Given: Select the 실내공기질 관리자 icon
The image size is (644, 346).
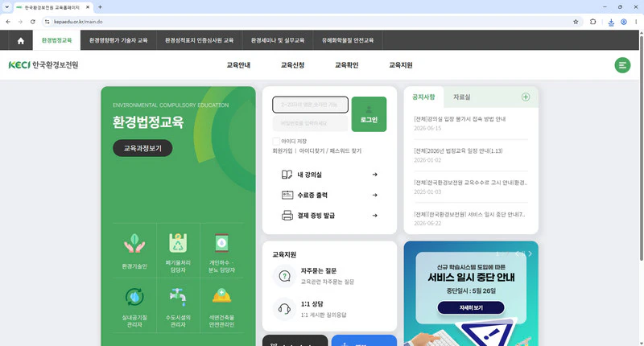Looking at the screenshot, I should 134,297.
